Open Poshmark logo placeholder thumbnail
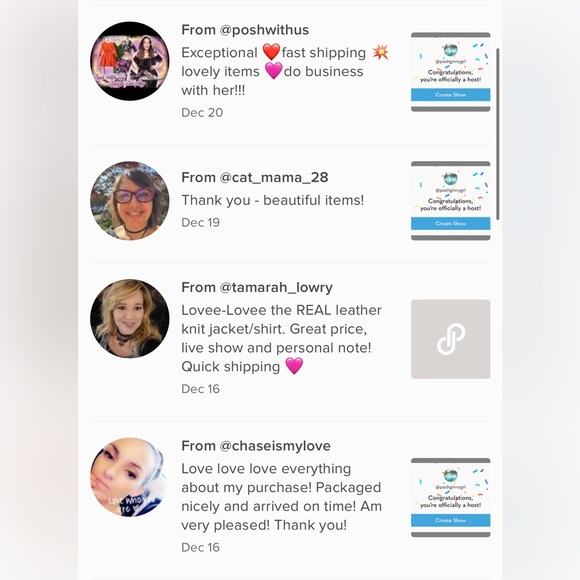This screenshot has height=580, width=580. (451, 339)
